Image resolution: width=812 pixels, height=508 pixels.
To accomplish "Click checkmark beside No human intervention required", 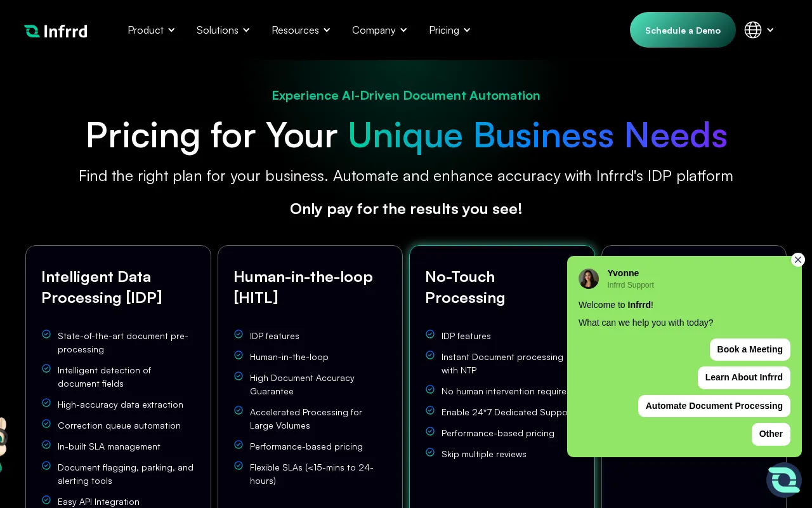I will (430, 389).
